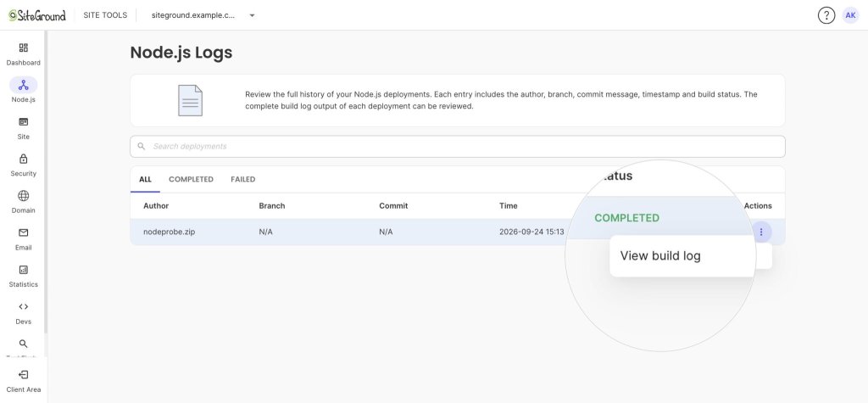Open the AK user avatar menu
The width and height of the screenshot is (868, 403).
[x=850, y=15]
